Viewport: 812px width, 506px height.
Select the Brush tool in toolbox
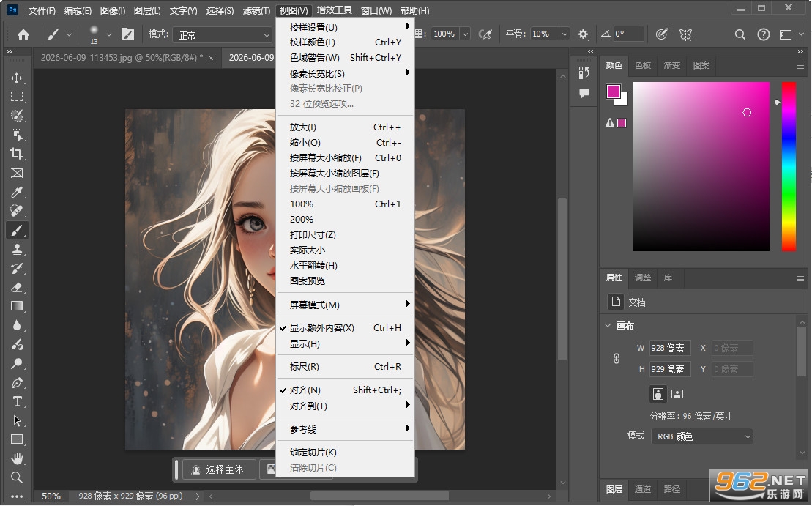(17, 230)
